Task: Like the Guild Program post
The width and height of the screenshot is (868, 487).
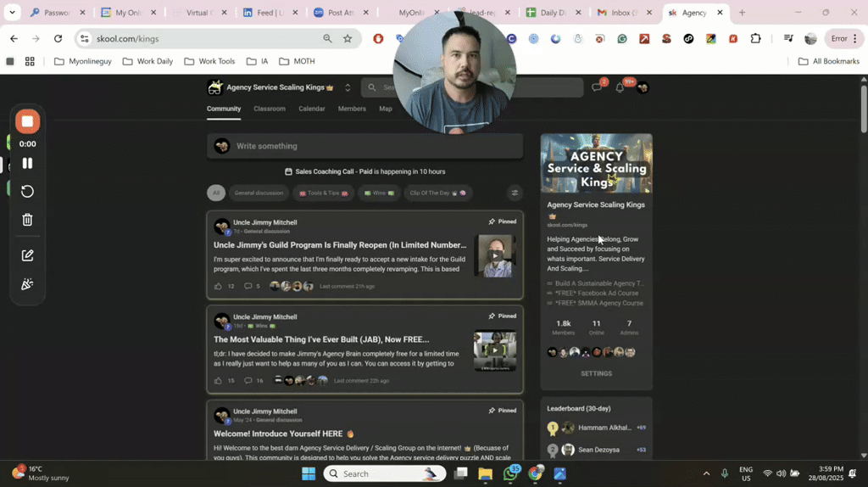Action: pos(218,287)
